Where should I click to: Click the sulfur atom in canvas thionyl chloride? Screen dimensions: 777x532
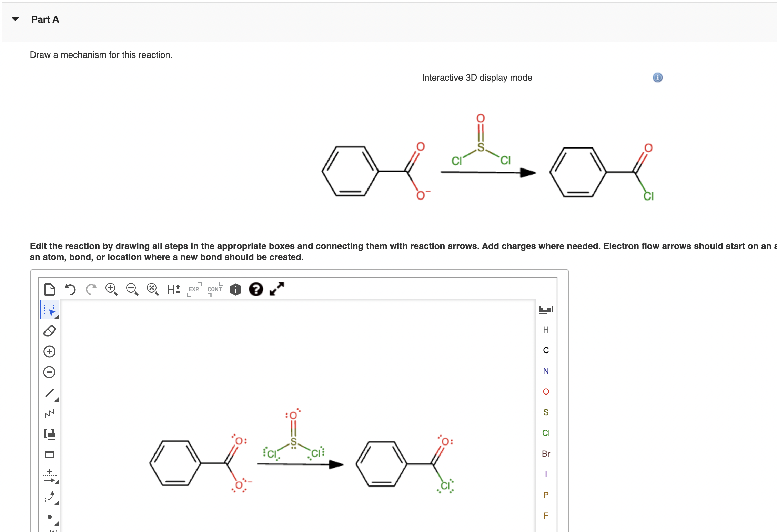[293, 442]
